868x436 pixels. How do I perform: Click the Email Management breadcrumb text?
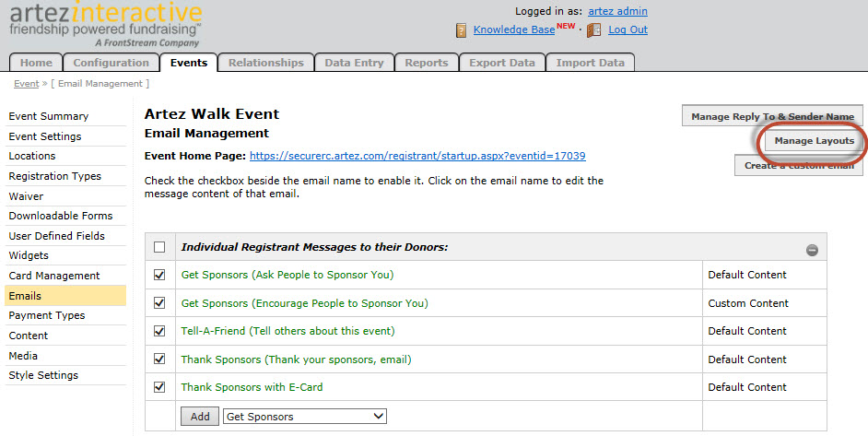click(x=100, y=84)
